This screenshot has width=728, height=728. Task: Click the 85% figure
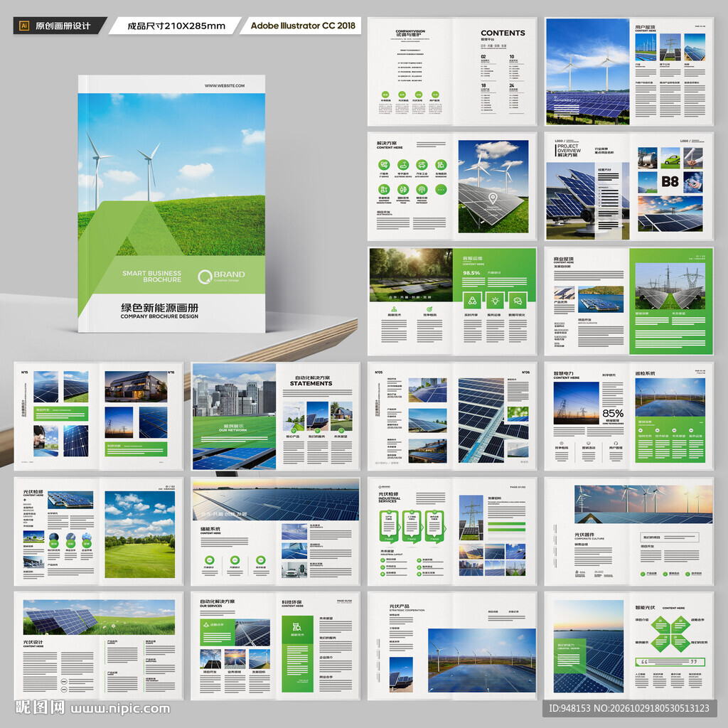(613, 413)
